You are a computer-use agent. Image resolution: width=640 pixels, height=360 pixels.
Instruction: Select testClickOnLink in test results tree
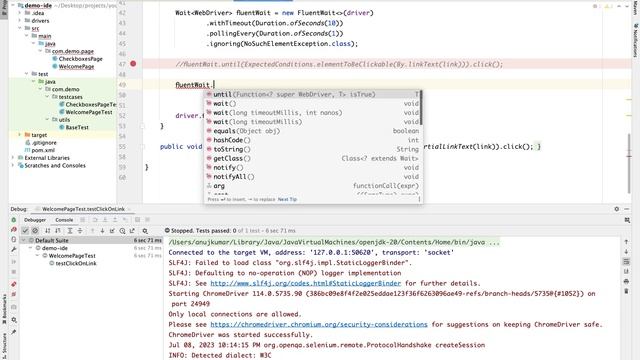pos(76,263)
